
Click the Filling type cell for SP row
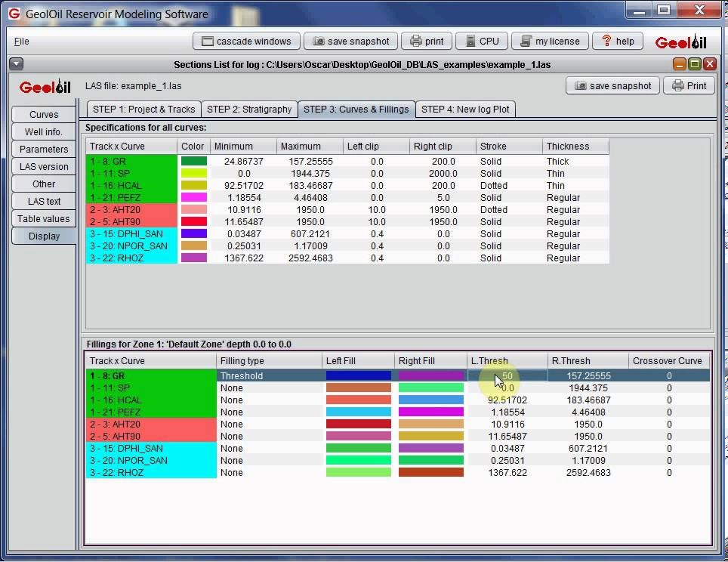click(x=268, y=388)
